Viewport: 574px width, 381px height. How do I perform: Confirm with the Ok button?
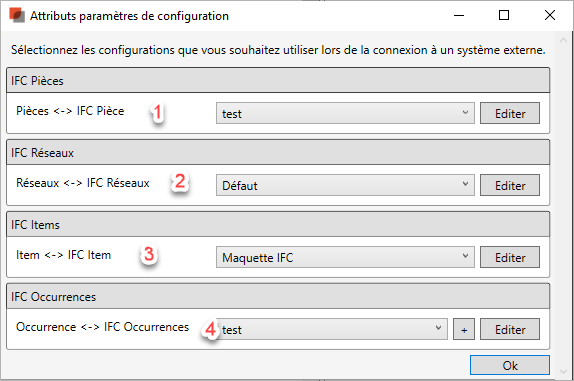pos(510,365)
